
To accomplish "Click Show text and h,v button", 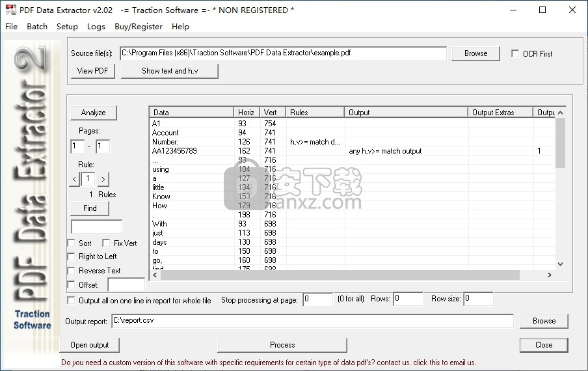I will (170, 71).
